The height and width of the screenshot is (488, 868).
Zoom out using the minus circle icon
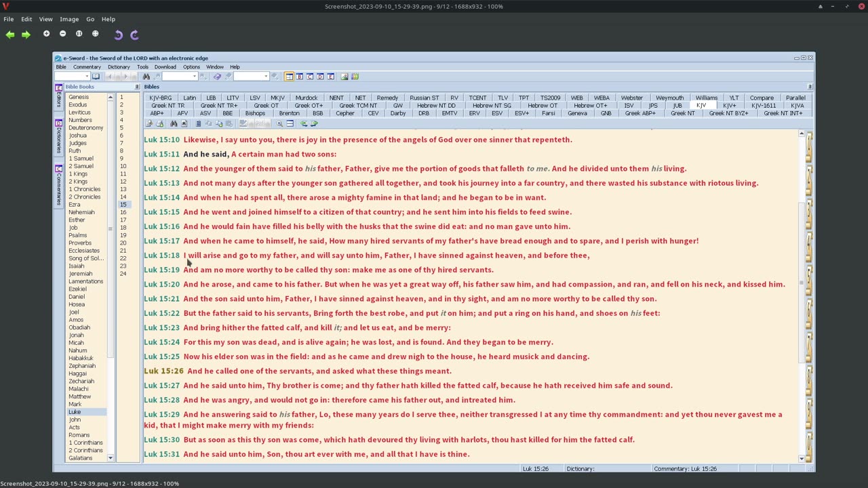[62, 34]
